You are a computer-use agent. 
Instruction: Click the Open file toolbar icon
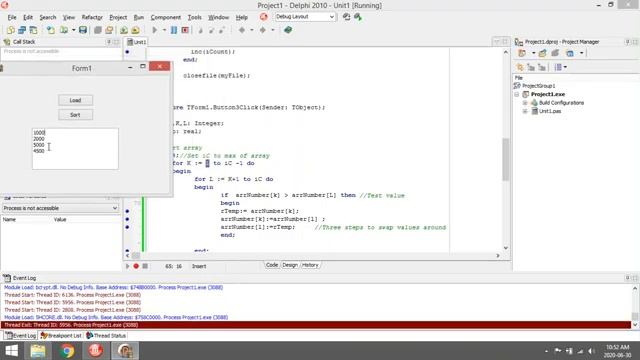click(x=51, y=30)
